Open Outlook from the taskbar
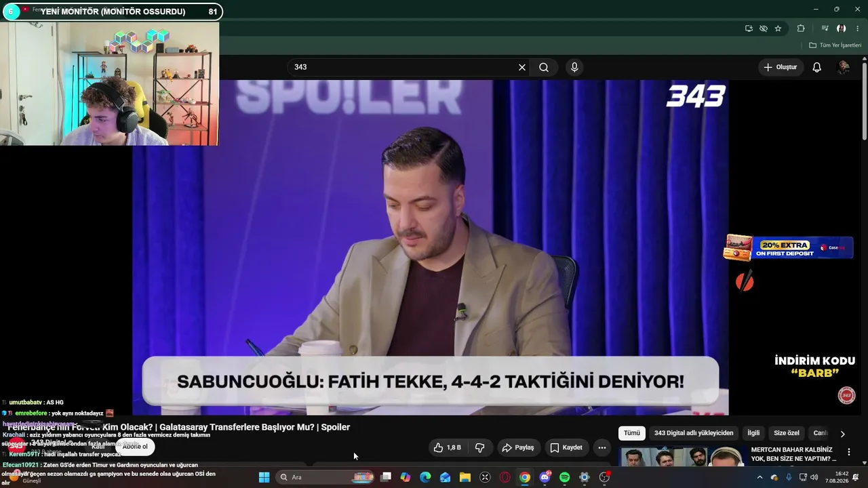 pyautogui.click(x=445, y=477)
